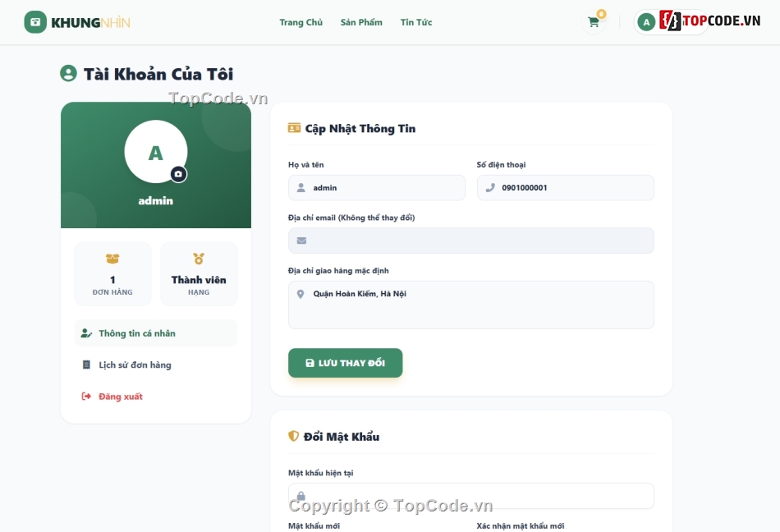
Task: Click the admin name under avatar
Action: click(x=156, y=201)
